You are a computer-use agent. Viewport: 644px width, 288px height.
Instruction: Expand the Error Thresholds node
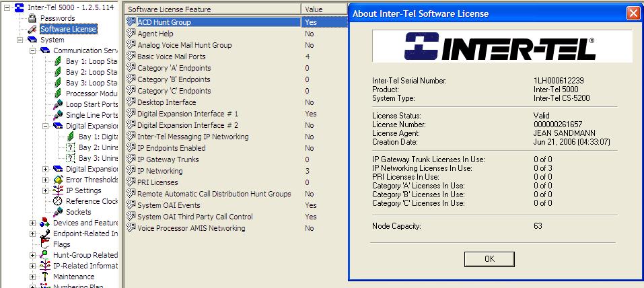(45, 180)
